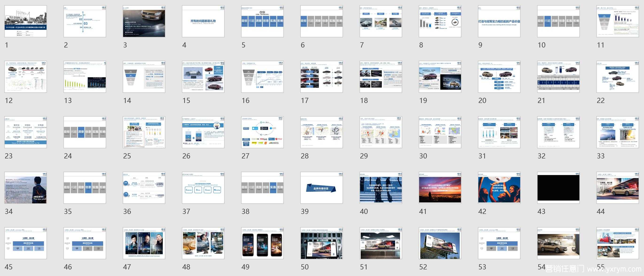
Task: Open slide 3 showing car headlight photo
Action: [x=144, y=21]
